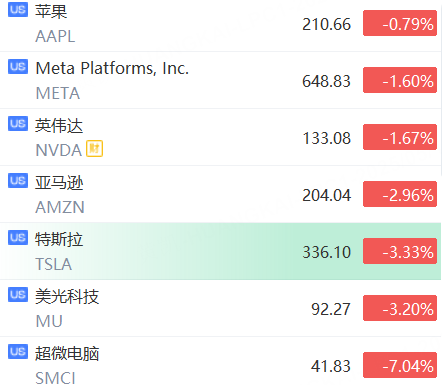Toggle the -1.67% change display for NVDA
The width and height of the screenshot is (442, 385).
(400, 137)
